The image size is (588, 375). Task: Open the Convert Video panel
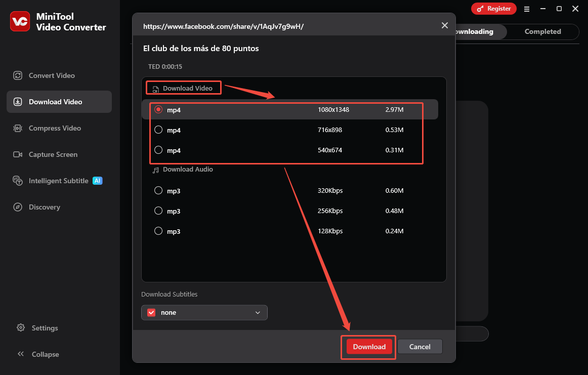click(x=51, y=75)
